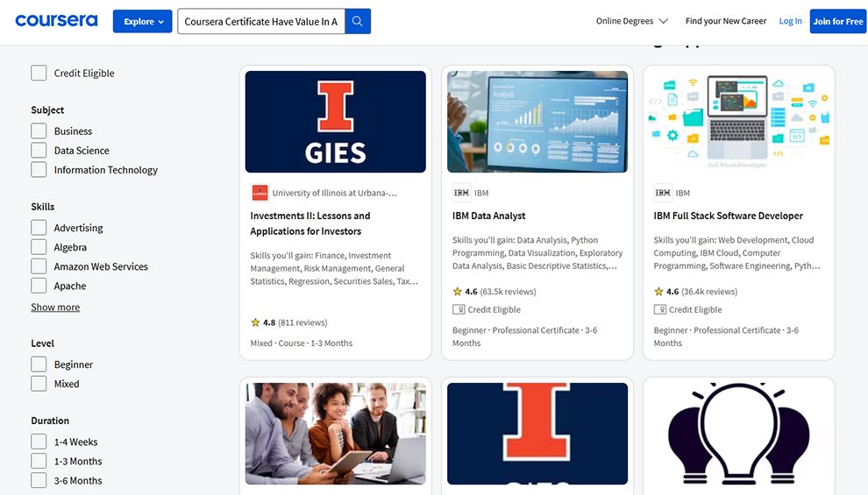
Task: Focus the search input field
Action: click(x=260, y=22)
